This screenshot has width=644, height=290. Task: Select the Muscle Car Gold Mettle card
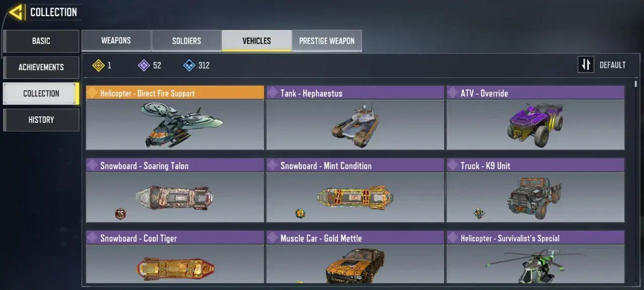[355, 257]
